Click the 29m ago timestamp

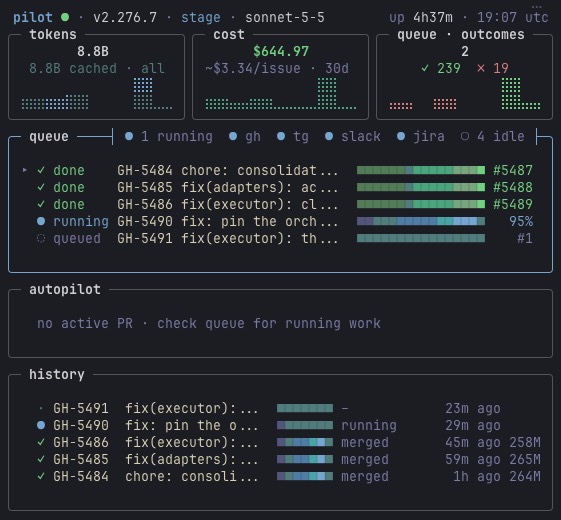[473, 425]
